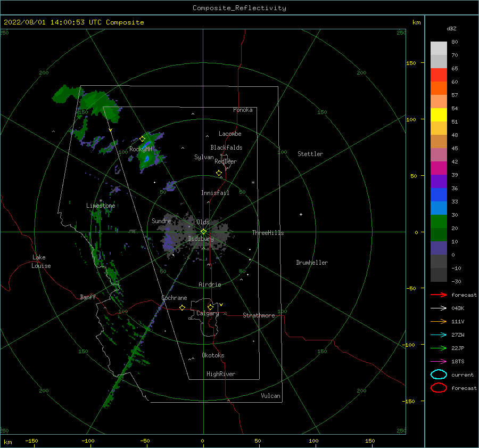Click the Calgary city label
Screen dimensions: 479x448
point(208,313)
